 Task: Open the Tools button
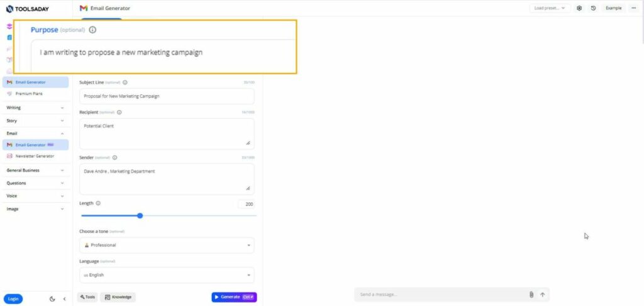tap(87, 297)
